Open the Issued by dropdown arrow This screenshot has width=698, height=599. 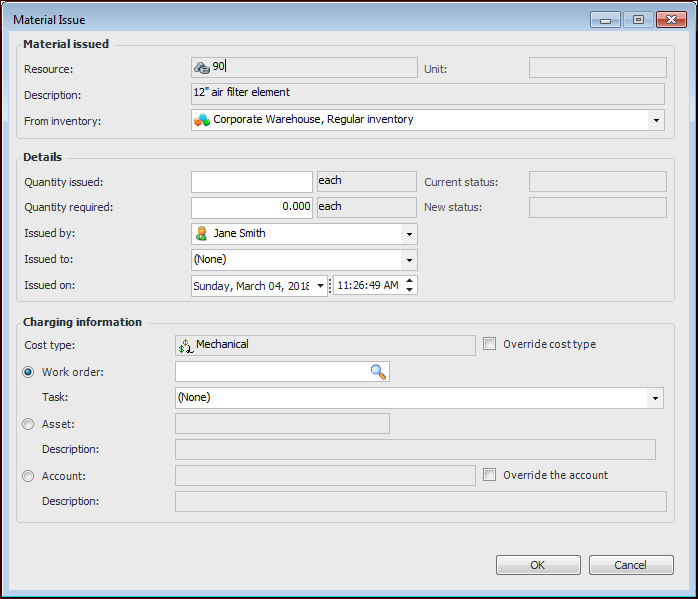409,234
